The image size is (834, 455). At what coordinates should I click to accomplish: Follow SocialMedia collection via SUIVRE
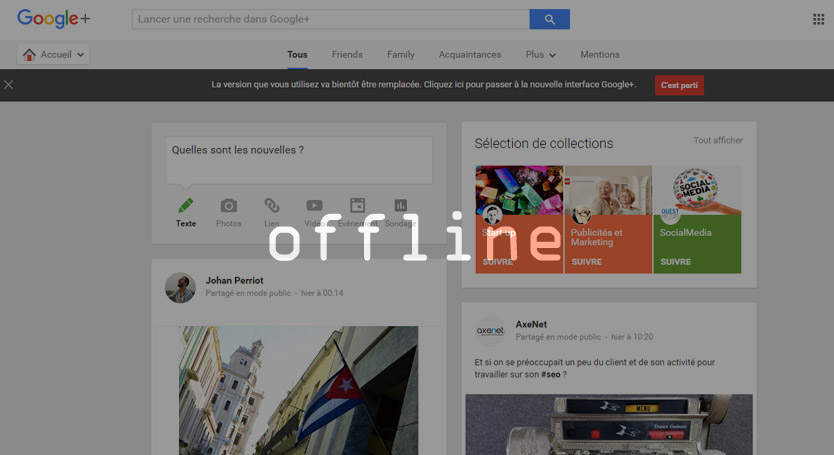[x=675, y=262]
